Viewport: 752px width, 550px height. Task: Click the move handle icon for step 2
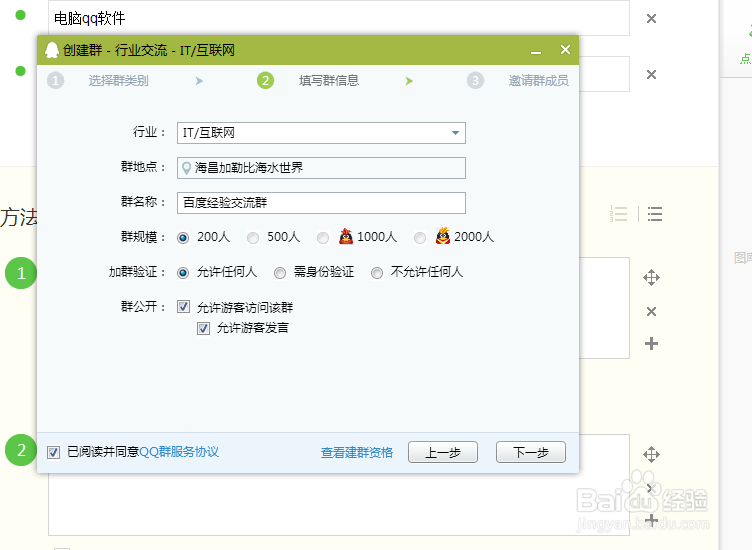[x=651, y=455]
